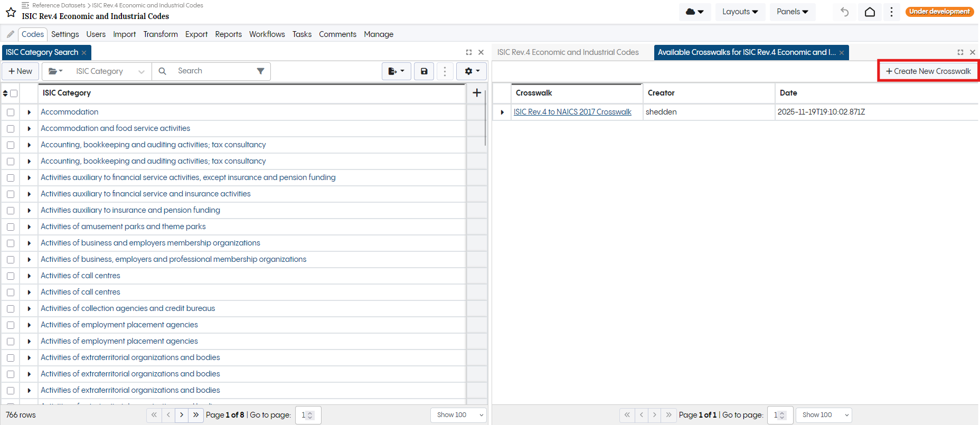980x425 pixels.
Task: Click the home icon in header
Action: click(x=870, y=12)
